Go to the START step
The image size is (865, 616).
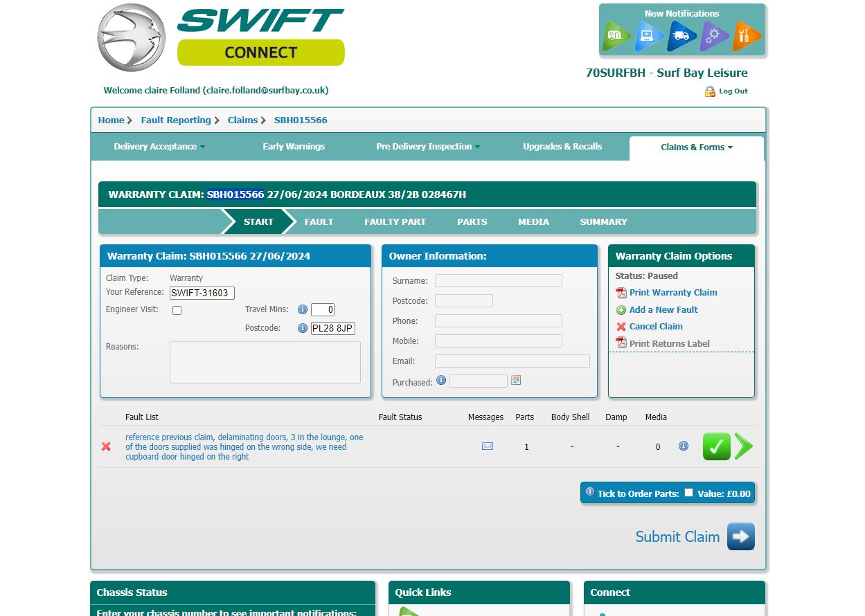click(258, 221)
